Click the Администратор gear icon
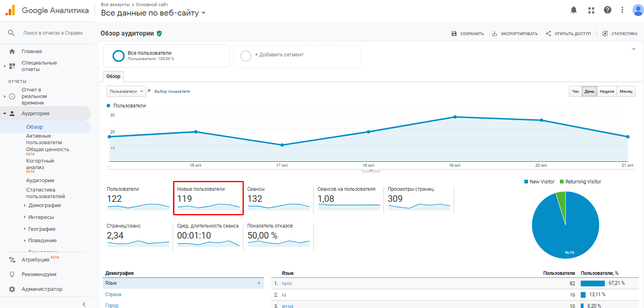 tap(12, 289)
